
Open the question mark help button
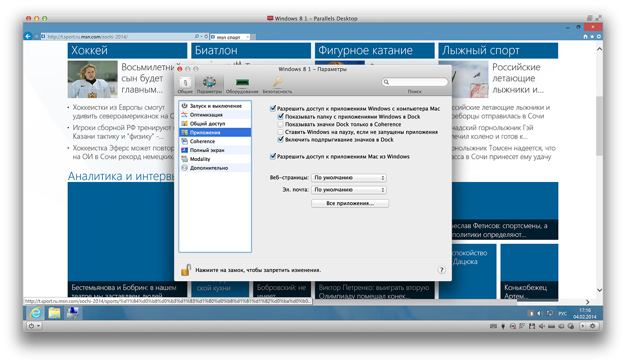[x=441, y=270]
